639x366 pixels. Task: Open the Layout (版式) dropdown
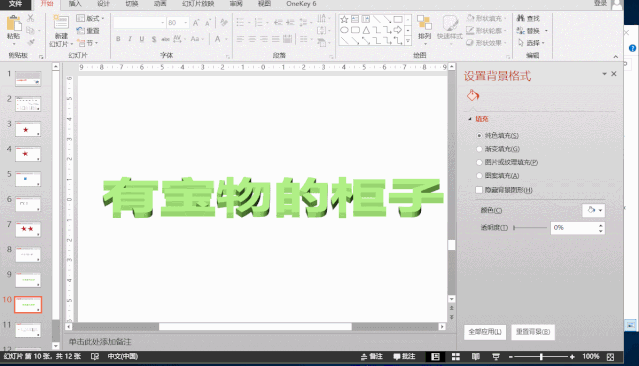(90, 18)
